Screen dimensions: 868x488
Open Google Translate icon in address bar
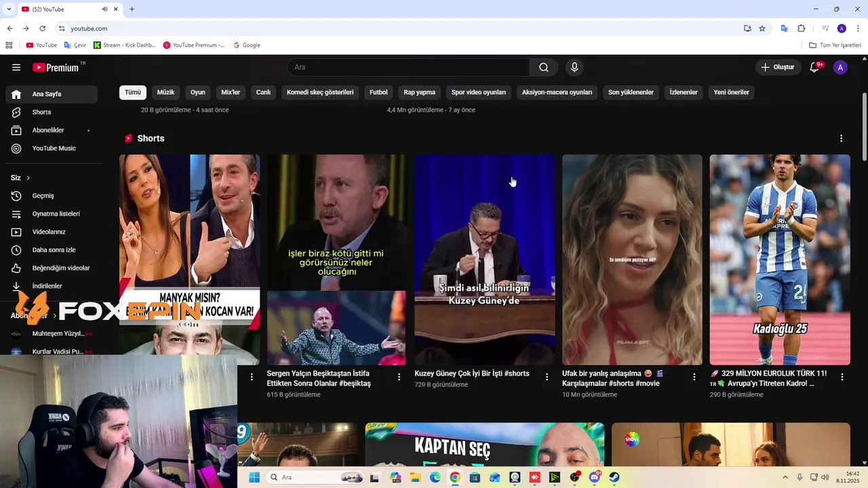coord(784,28)
